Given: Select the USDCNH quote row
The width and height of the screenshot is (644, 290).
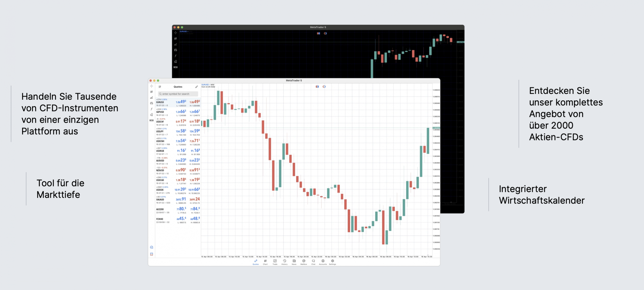Looking at the screenshot, I should (x=178, y=142).
